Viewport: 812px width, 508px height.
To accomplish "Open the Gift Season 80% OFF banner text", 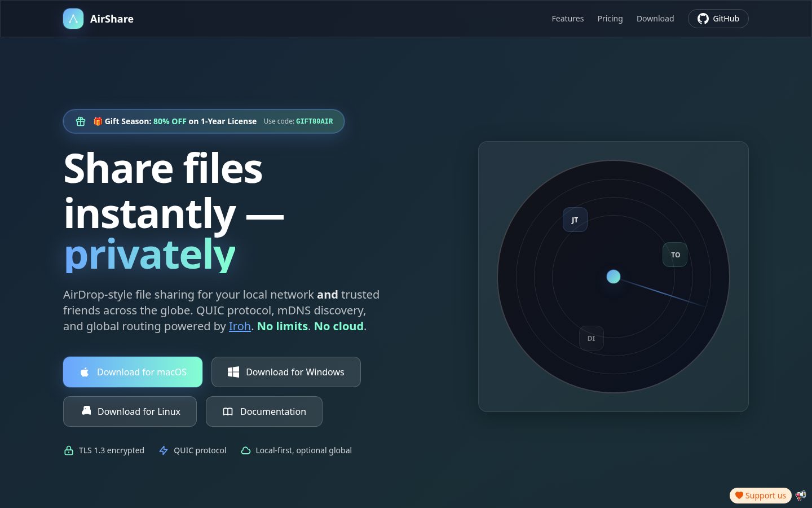I will (x=175, y=121).
